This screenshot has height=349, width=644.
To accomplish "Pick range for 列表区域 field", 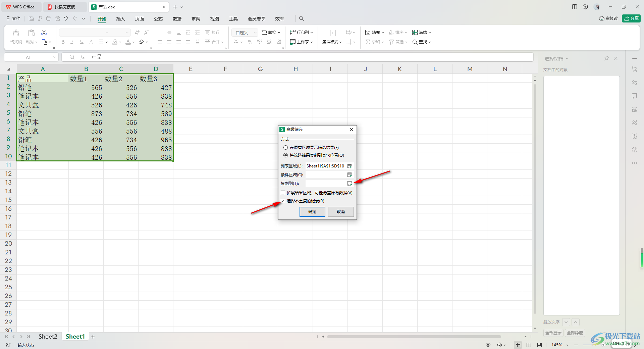I will (x=350, y=166).
